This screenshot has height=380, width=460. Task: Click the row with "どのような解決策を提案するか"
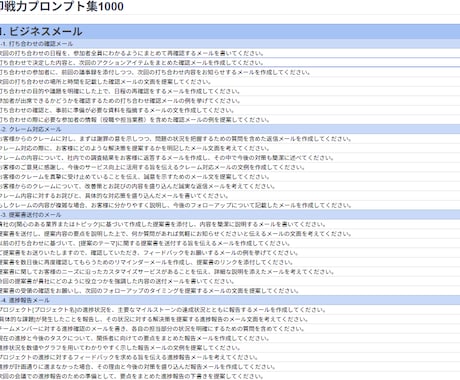click(x=230, y=148)
